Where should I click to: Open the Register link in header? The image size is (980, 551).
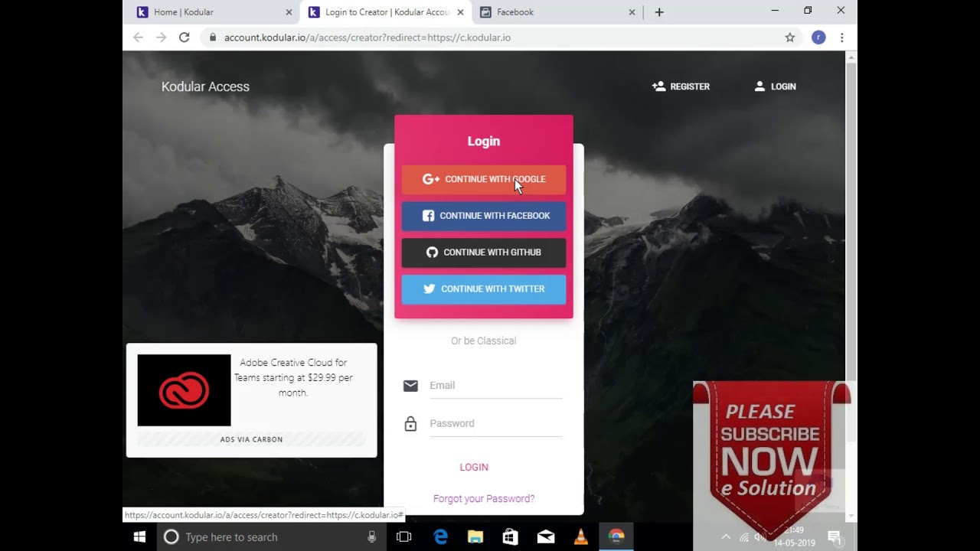point(681,86)
